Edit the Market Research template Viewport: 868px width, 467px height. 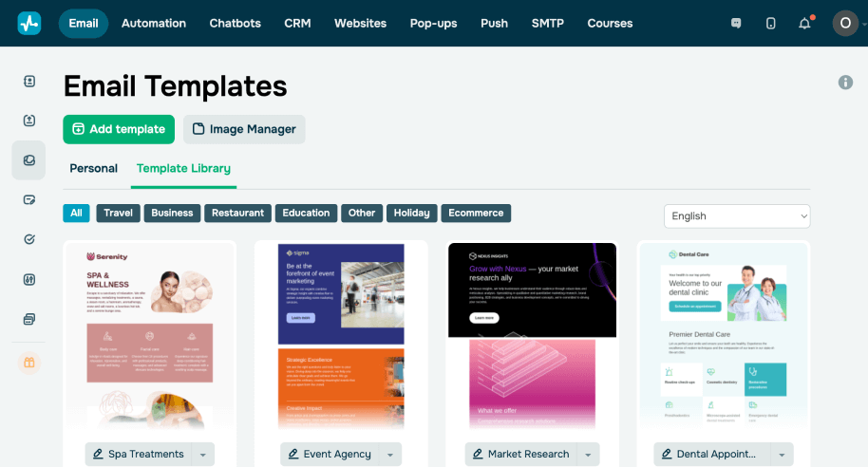(x=521, y=455)
